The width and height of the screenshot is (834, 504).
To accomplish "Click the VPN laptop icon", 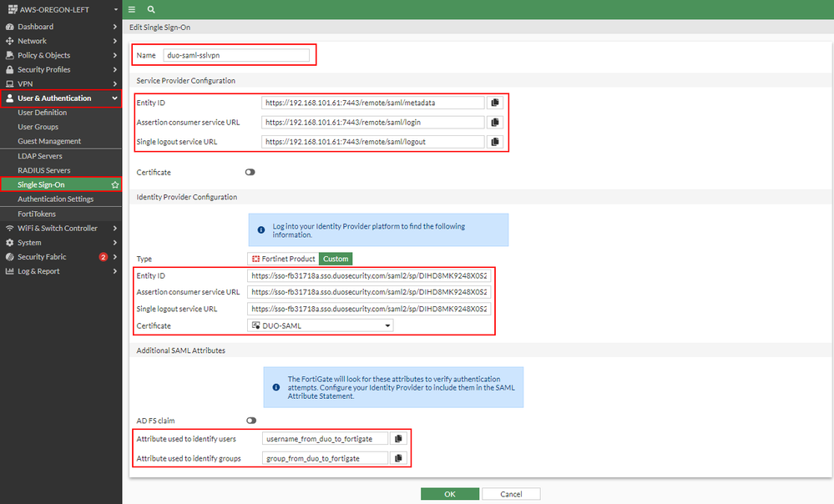I will [x=9, y=84].
